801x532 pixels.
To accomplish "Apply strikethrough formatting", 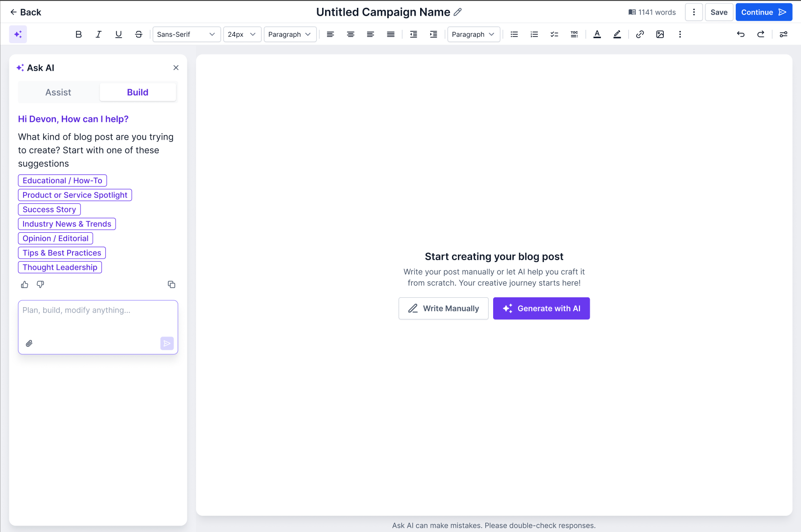I will (139, 34).
